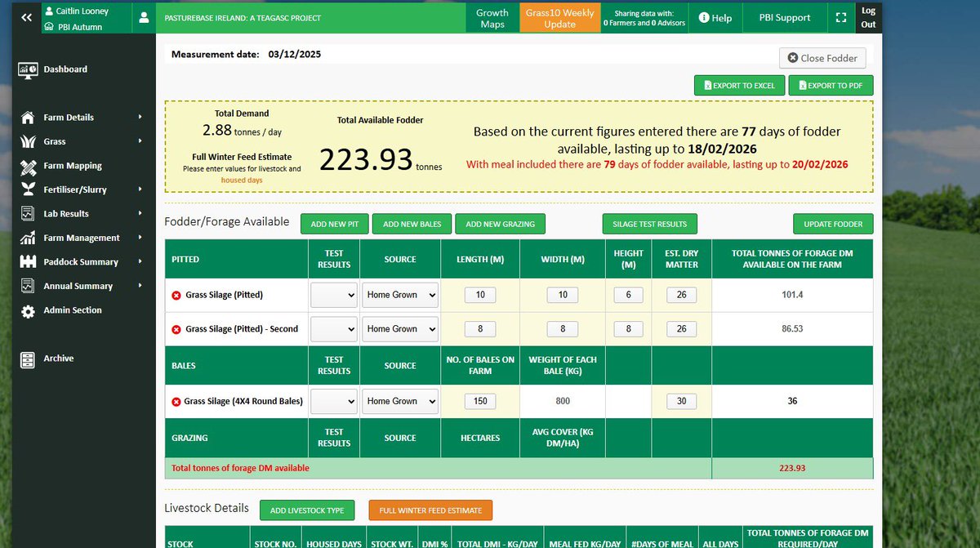
Task: Click the Fertiliser/Slurry icon
Action: pos(28,189)
